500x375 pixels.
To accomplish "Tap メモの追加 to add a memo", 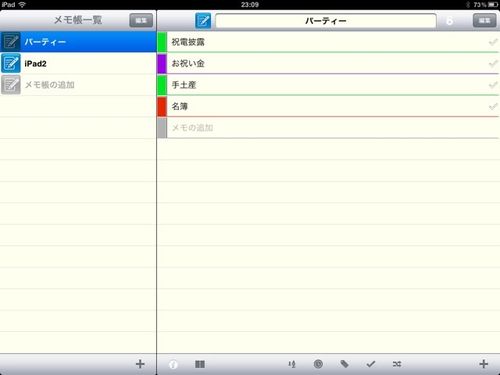I will point(328,128).
